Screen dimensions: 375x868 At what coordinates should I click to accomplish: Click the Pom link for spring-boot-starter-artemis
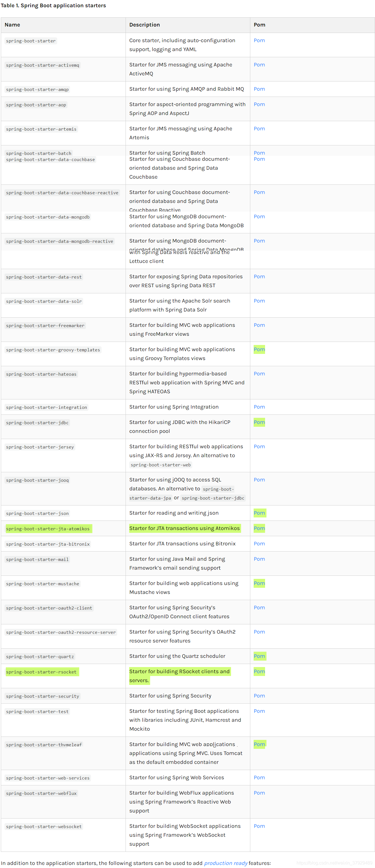point(259,129)
